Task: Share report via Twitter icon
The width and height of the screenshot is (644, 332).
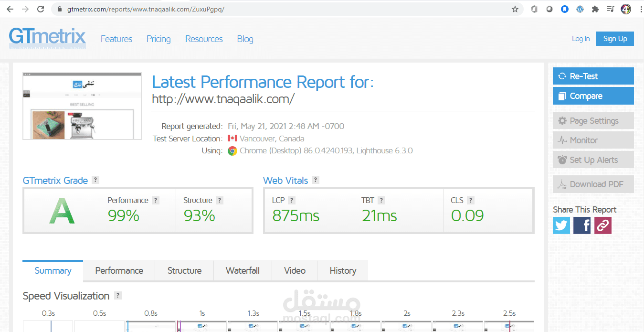Action: pos(561,225)
